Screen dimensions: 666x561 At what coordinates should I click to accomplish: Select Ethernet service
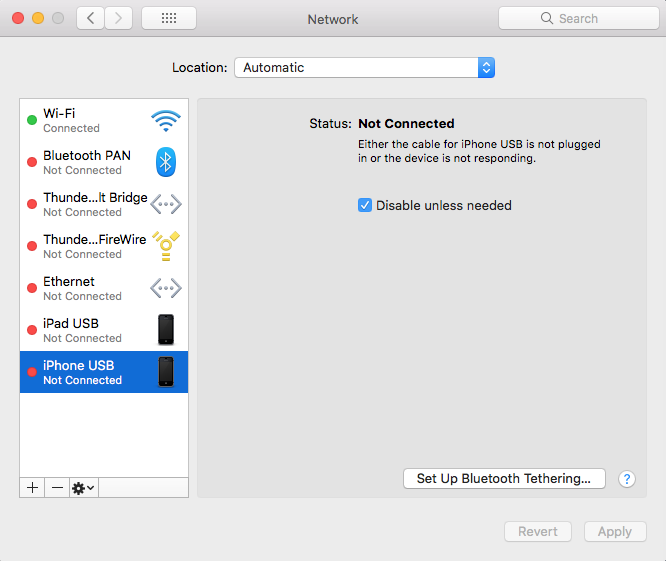coord(104,288)
